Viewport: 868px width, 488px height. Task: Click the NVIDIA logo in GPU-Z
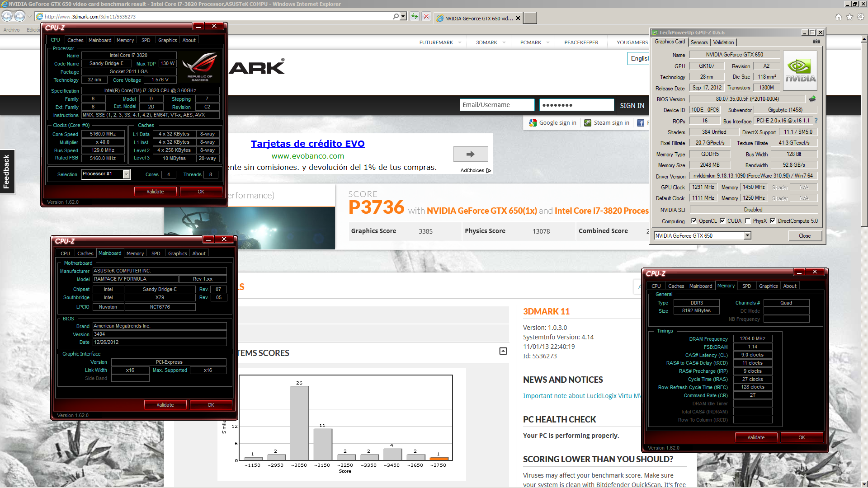pos(800,71)
